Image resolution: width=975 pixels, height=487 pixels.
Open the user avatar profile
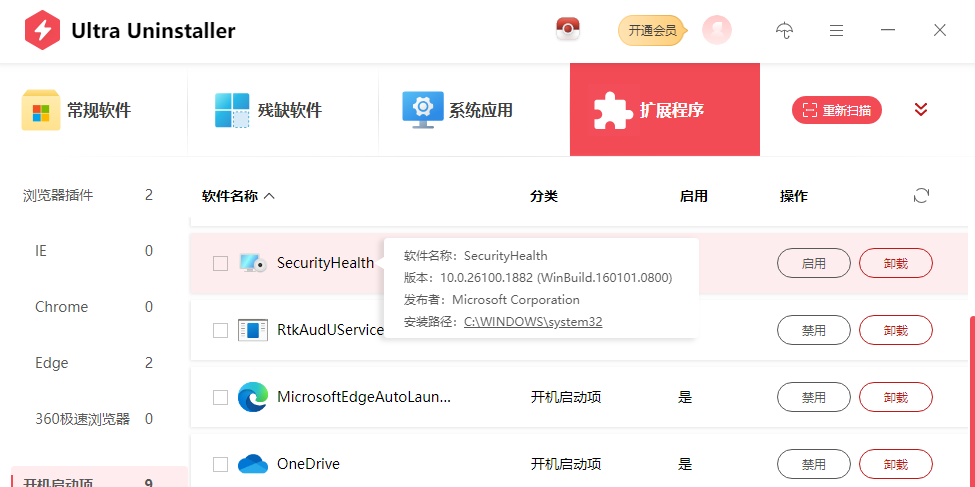pyautogui.click(x=716, y=30)
